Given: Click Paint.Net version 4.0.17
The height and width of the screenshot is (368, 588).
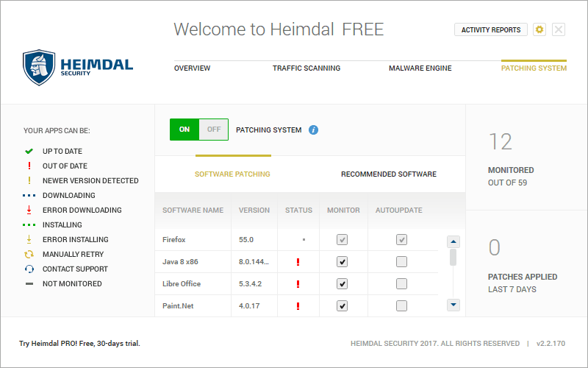Looking at the screenshot, I should 249,306.
